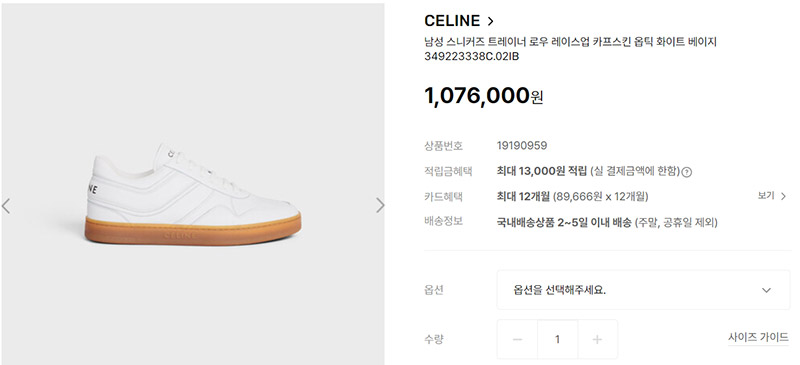Click the dropdown chevron in the 옵션 selector

(x=766, y=290)
